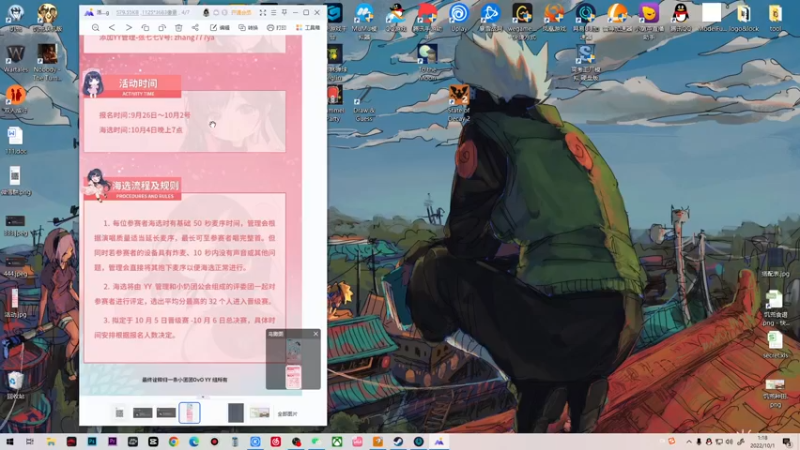Open State of Decay 2 desktop shortcut

(459, 104)
